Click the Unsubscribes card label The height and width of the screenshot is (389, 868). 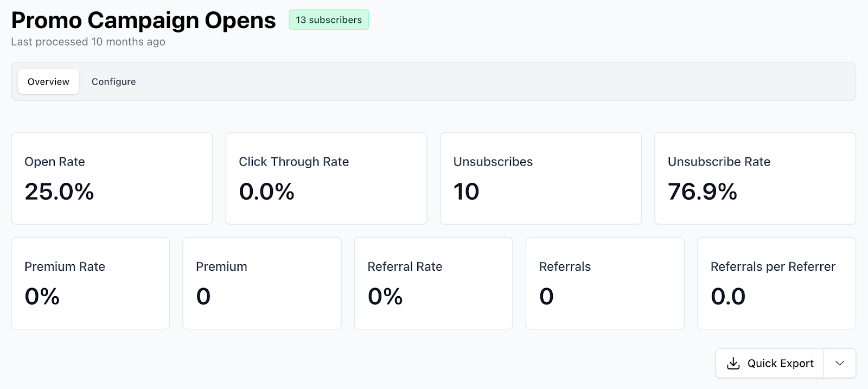(x=493, y=162)
